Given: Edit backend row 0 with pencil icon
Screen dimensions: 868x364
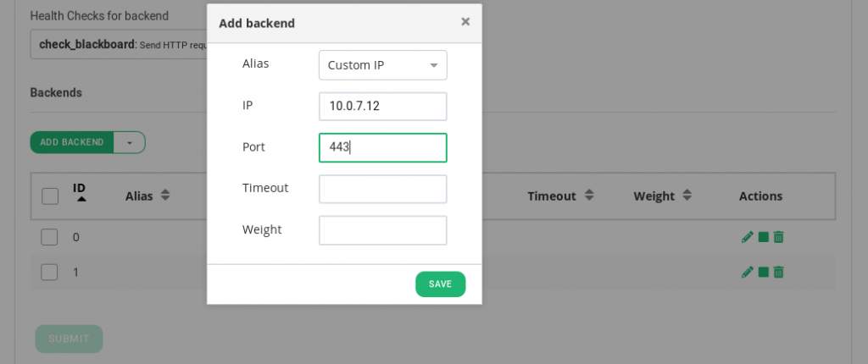Looking at the screenshot, I should click(x=748, y=237).
